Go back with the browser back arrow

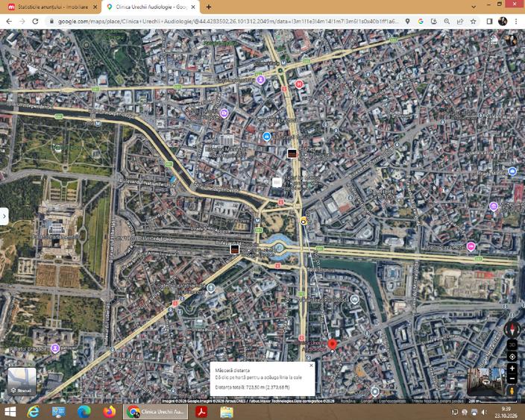point(9,21)
